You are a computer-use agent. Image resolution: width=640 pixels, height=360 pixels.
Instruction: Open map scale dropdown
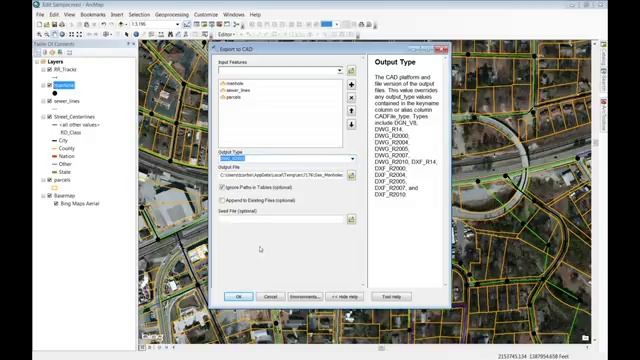178,24
